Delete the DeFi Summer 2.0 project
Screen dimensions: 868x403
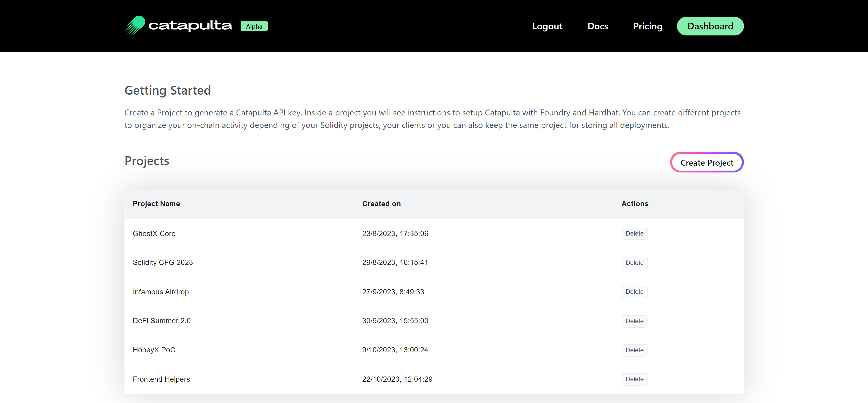[x=634, y=321]
